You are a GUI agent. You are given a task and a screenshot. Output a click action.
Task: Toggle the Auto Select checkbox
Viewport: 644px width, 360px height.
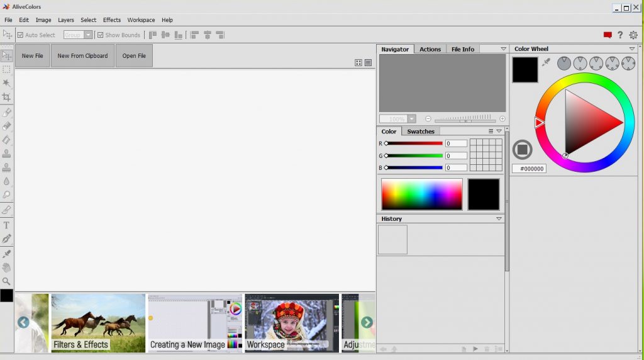(x=20, y=35)
